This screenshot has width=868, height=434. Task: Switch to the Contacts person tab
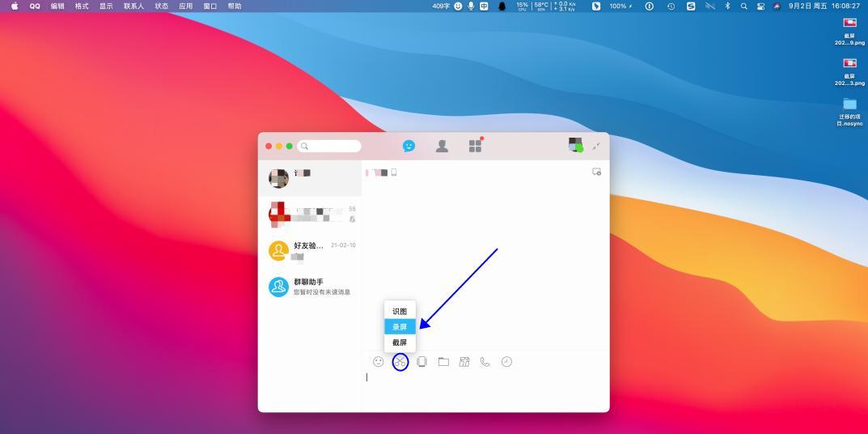(x=442, y=147)
